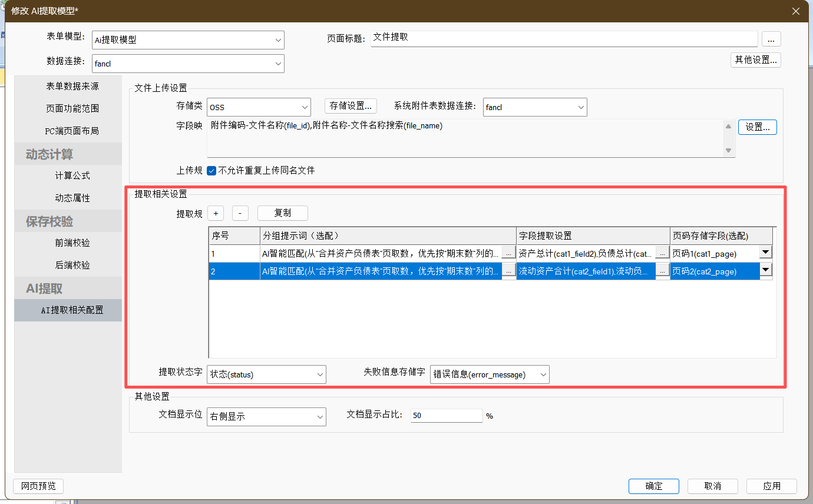813x504 pixels.
Task: Expand the 页码1(cat1_page) dropdown arrow
Action: [x=765, y=253]
